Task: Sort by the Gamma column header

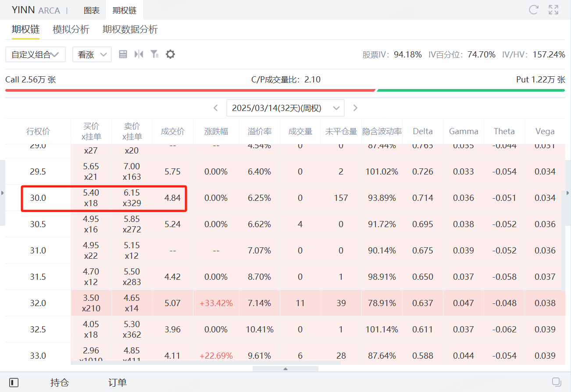Action: click(x=464, y=131)
